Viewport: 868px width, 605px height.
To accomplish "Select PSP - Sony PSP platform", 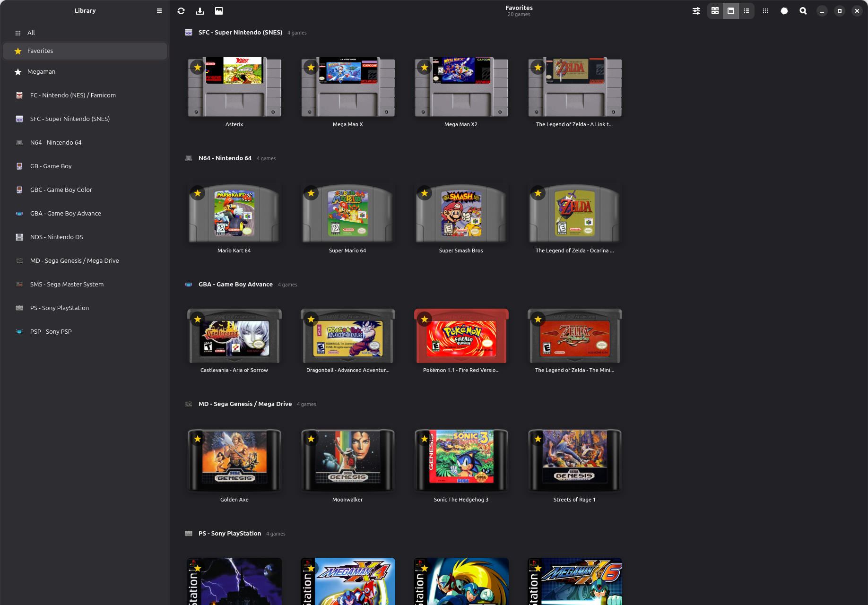I will pyautogui.click(x=85, y=332).
